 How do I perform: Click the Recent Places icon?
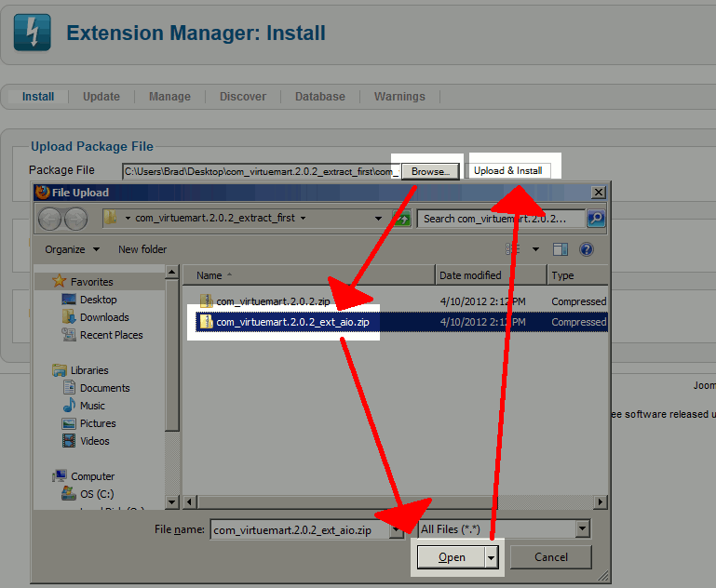pyautogui.click(x=69, y=334)
